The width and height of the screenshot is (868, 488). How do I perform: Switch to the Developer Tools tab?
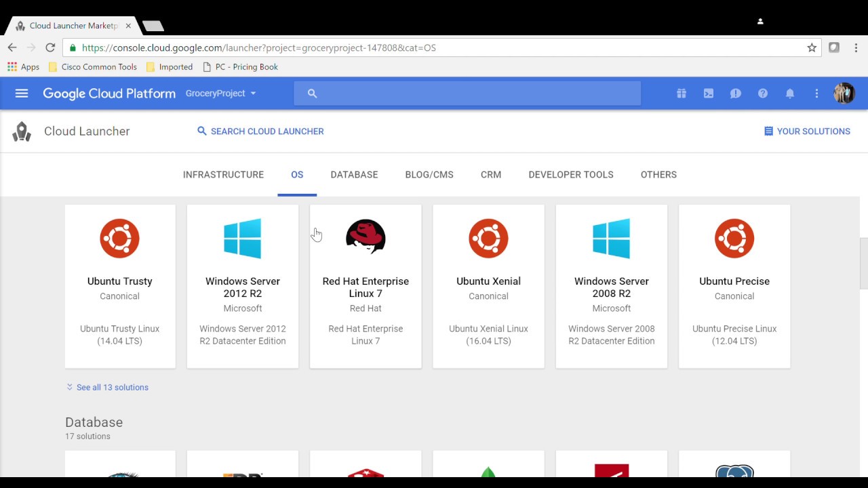(571, 175)
